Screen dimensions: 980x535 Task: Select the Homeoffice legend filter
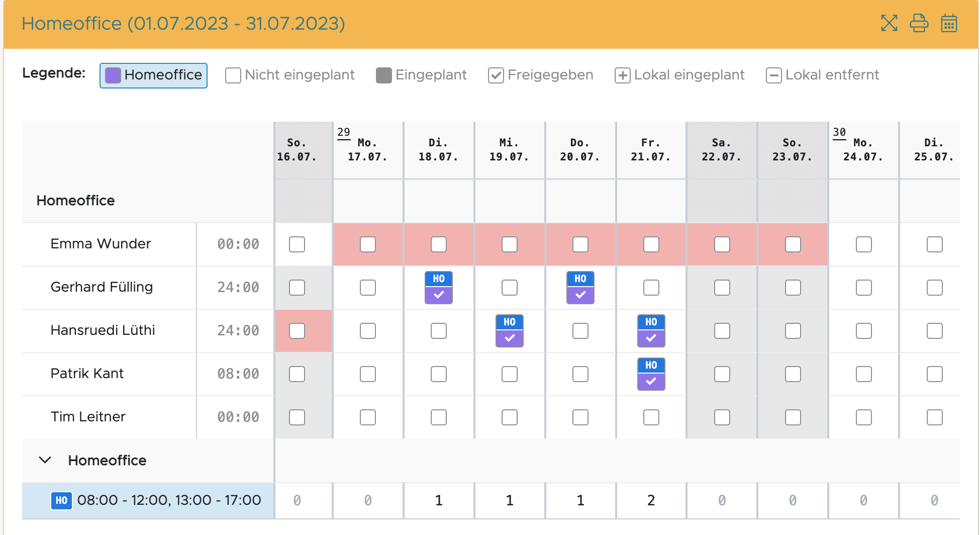pos(153,75)
